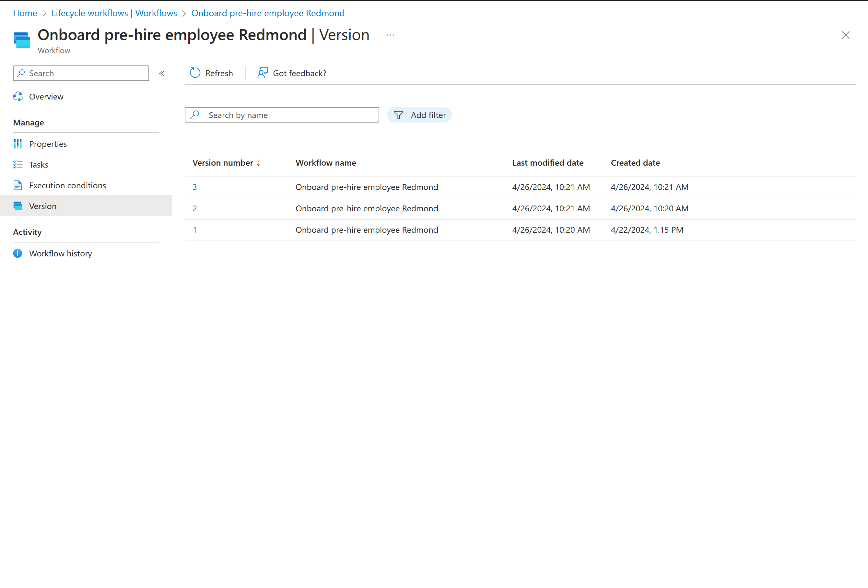The image size is (868, 588).
Task: Close the Version blade
Action: click(x=845, y=35)
